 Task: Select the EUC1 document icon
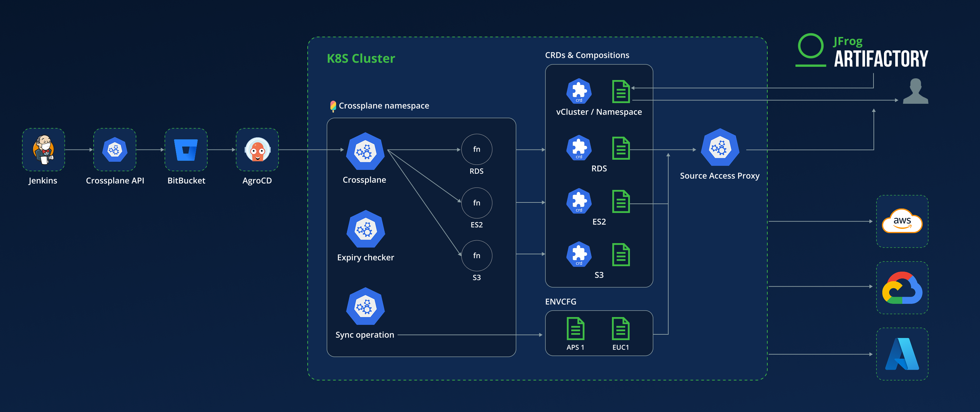click(620, 328)
